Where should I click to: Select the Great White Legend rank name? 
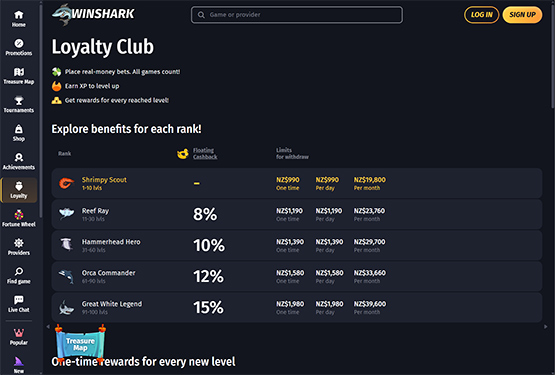coord(112,304)
